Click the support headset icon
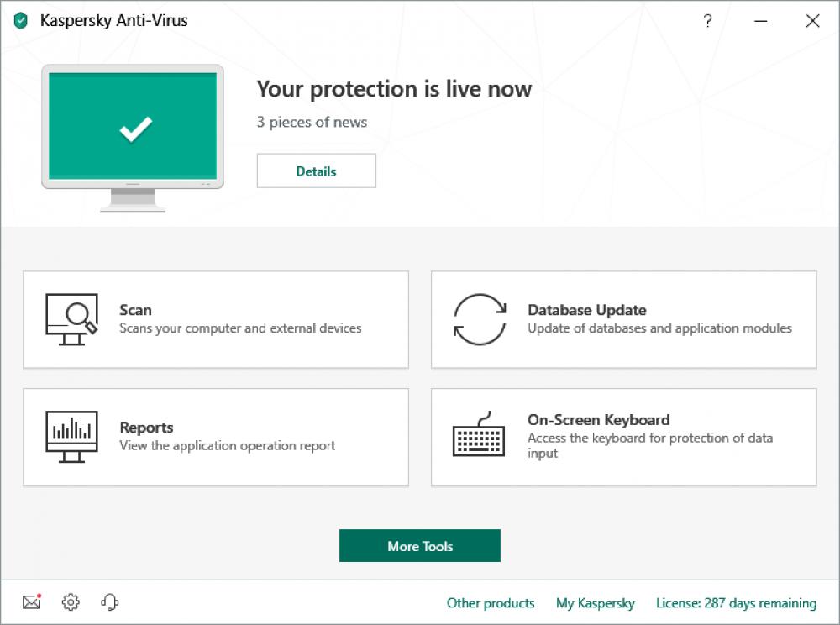 pos(109,602)
